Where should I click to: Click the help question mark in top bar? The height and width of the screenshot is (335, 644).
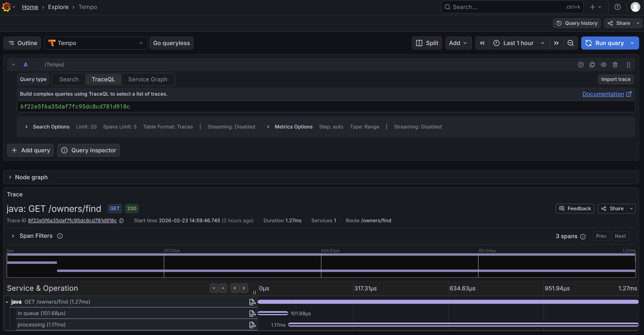click(x=617, y=7)
